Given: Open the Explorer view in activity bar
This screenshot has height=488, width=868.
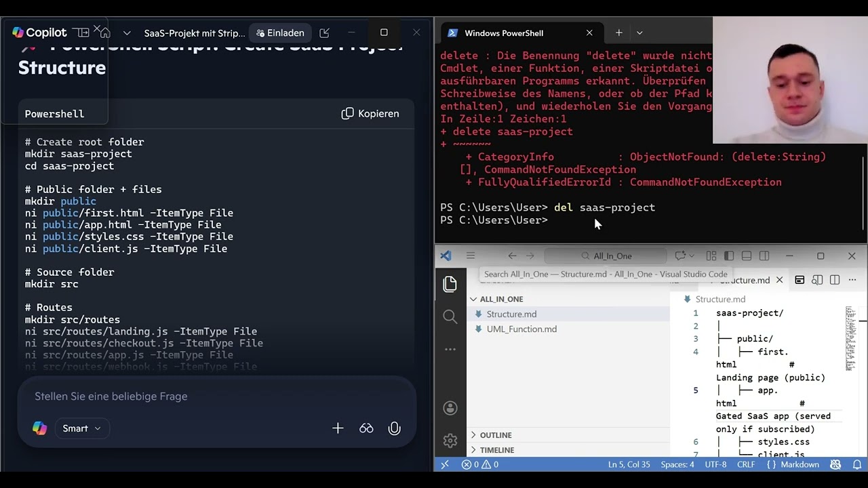Looking at the screenshot, I should 450,284.
